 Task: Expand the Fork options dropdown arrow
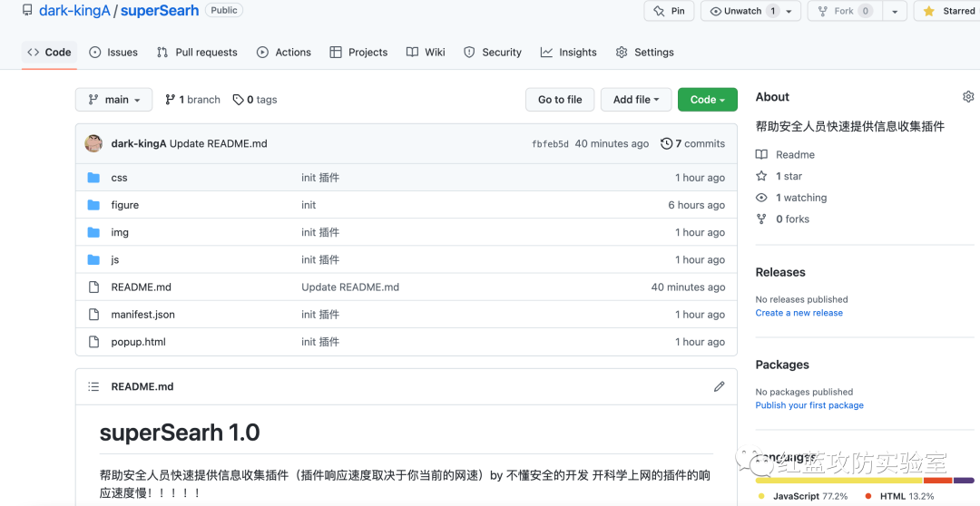895,11
